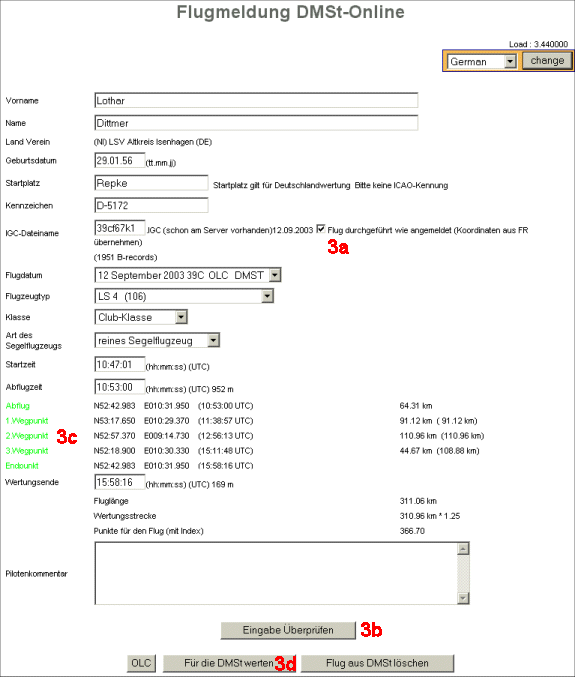Click the Vorname field containing Lothar
575x677 pixels.
(x=256, y=100)
